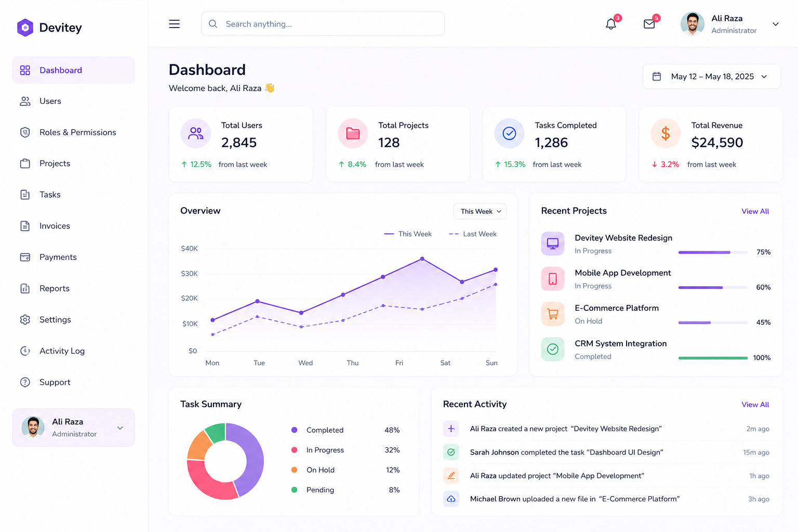Click plus icon for created project activity
This screenshot has width=798, height=532.
coord(451,429)
